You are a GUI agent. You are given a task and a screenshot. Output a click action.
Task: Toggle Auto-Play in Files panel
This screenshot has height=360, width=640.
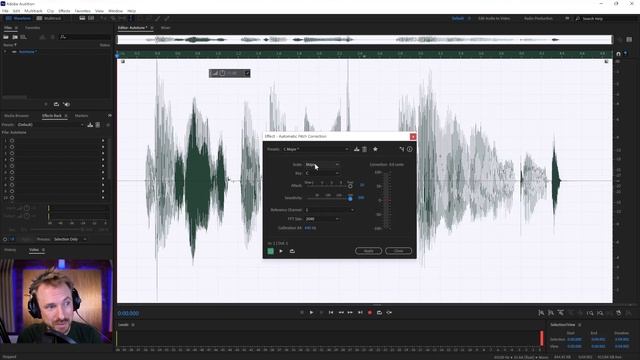66,104
